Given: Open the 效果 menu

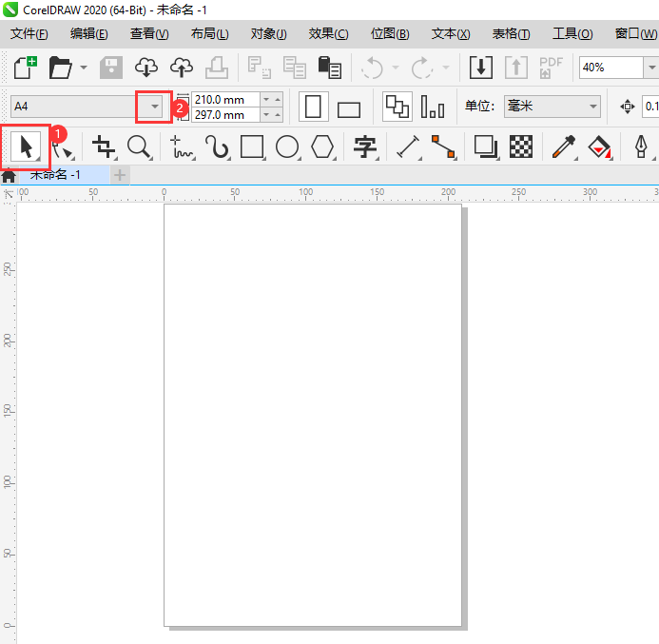Looking at the screenshot, I should (x=328, y=34).
